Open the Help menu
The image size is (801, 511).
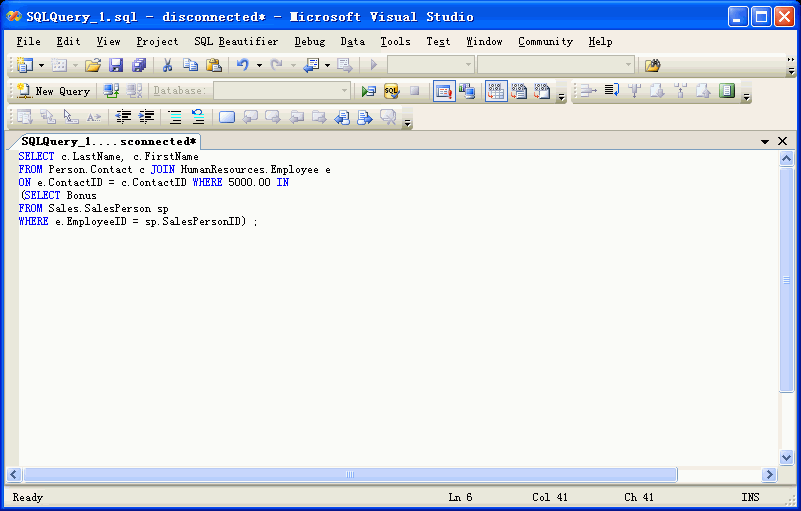[600, 41]
